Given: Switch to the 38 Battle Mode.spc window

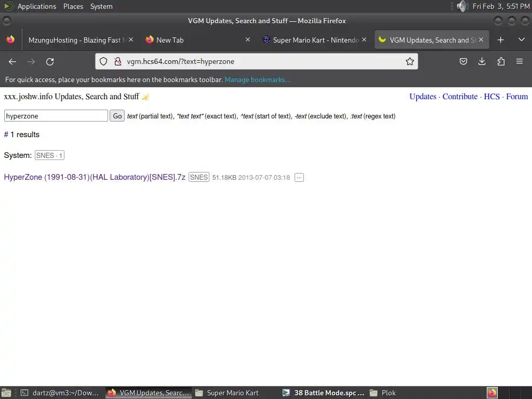Looking at the screenshot, I should pos(323,393).
